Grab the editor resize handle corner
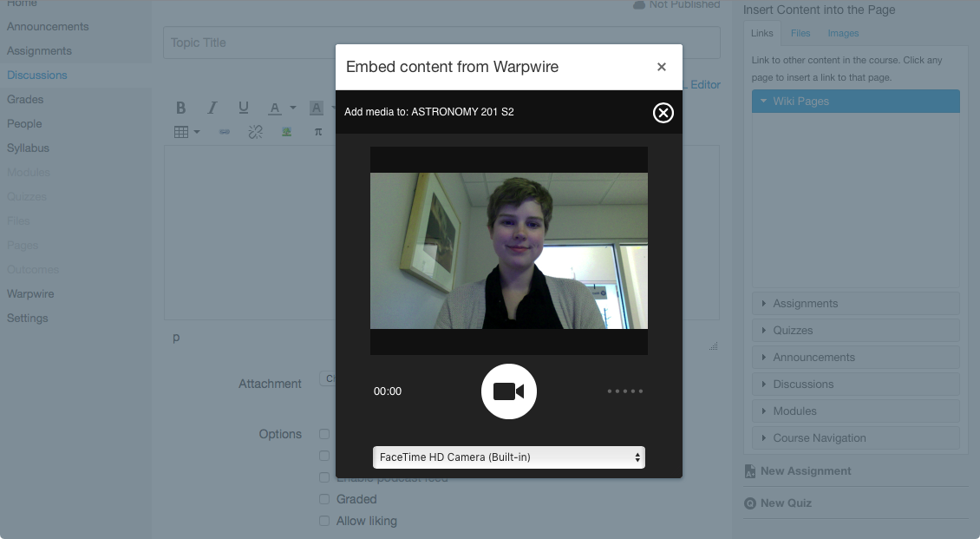The height and width of the screenshot is (539, 980). [713, 345]
